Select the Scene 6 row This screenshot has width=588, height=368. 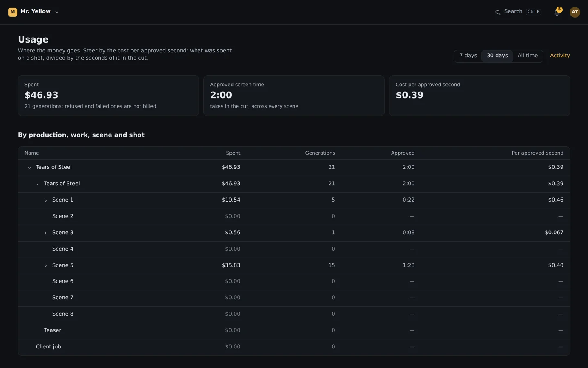click(294, 282)
